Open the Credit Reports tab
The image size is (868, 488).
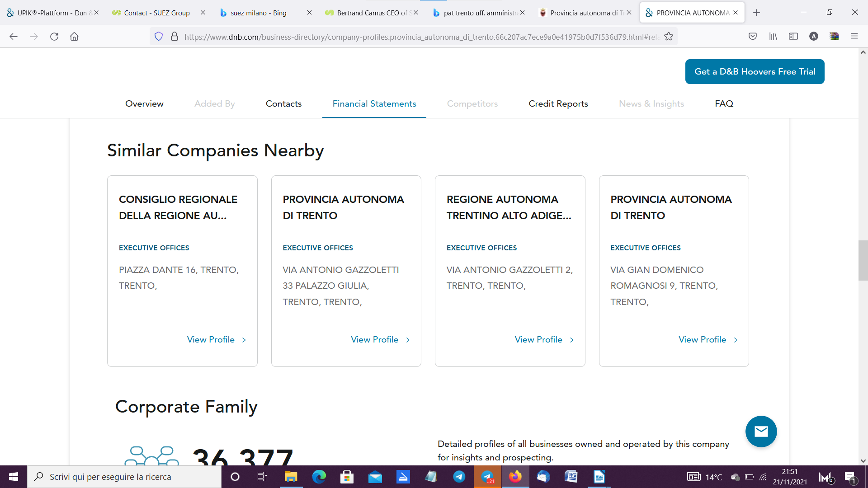click(558, 103)
